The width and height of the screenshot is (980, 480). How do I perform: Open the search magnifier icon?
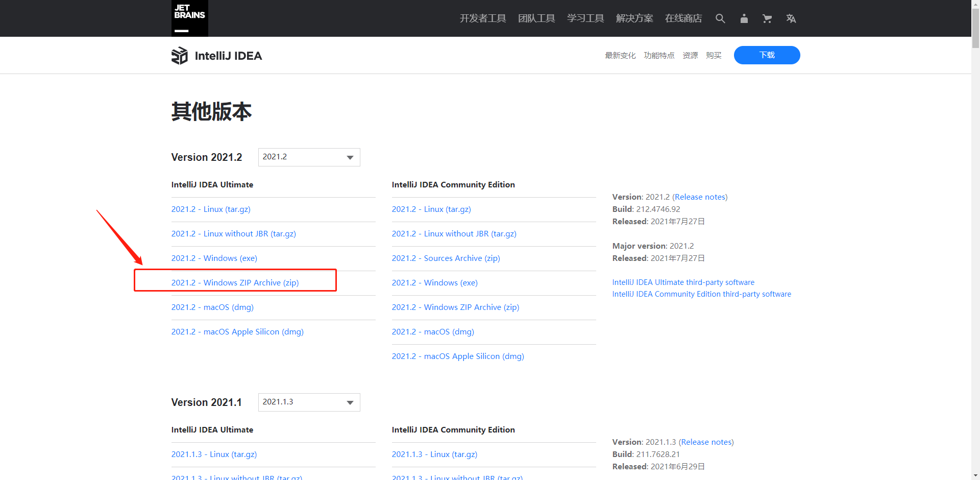pyautogui.click(x=720, y=18)
